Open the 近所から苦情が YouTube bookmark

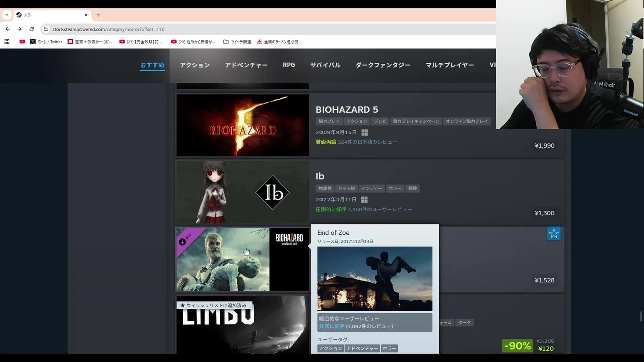click(x=193, y=42)
